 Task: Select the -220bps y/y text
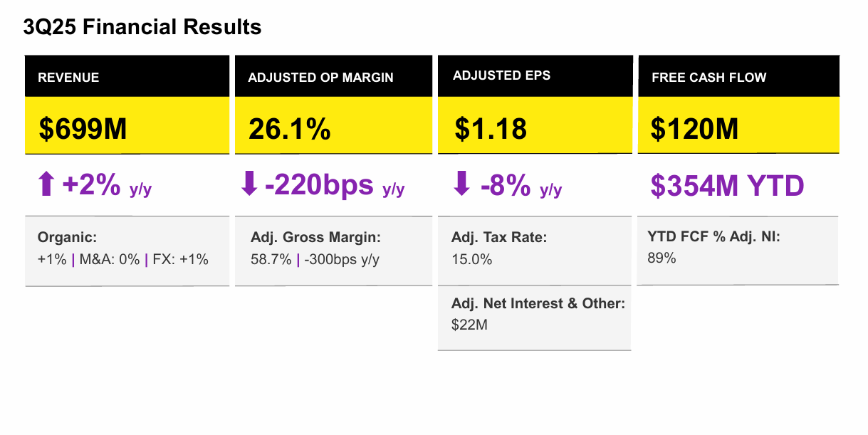pos(335,186)
